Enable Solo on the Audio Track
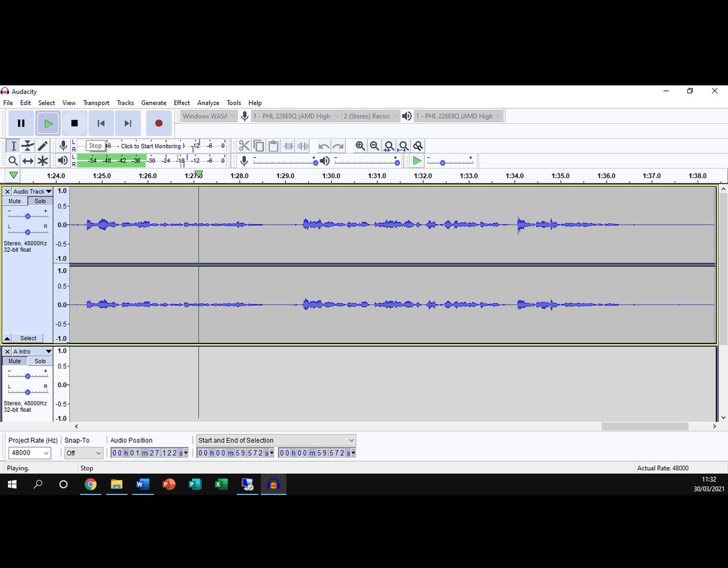The image size is (728, 568). click(x=40, y=201)
